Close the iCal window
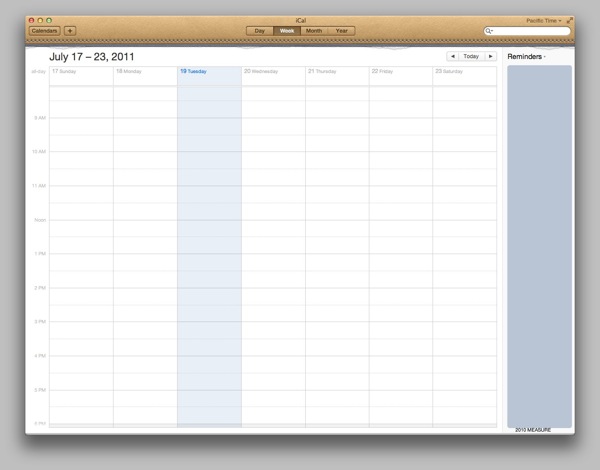 click(31, 20)
